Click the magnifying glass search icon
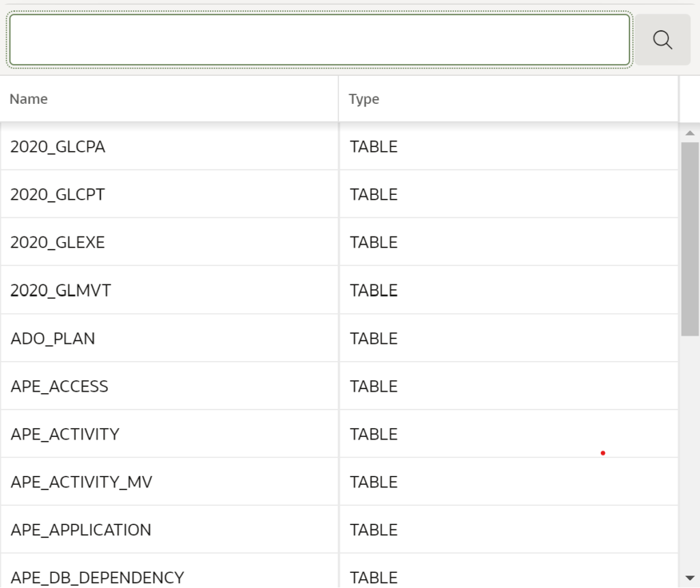This screenshot has height=588, width=700. click(662, 40)
